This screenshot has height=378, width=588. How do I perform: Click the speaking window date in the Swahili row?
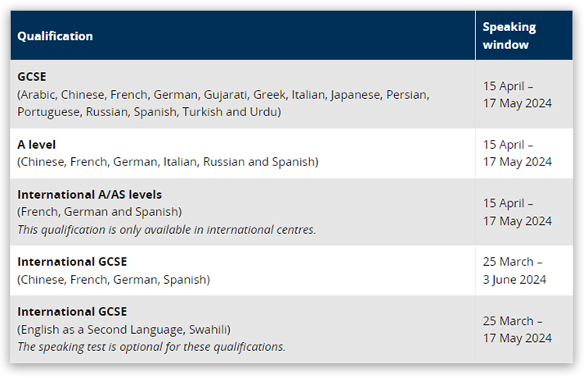tap(517, 329)
